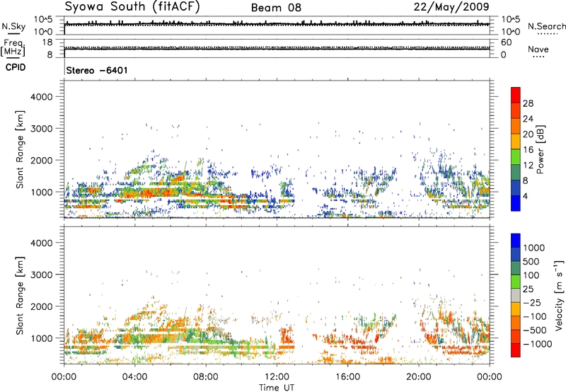Click the 'Freq. [MHz]' axis label
The image size is (566, 392).
point(13,48)
